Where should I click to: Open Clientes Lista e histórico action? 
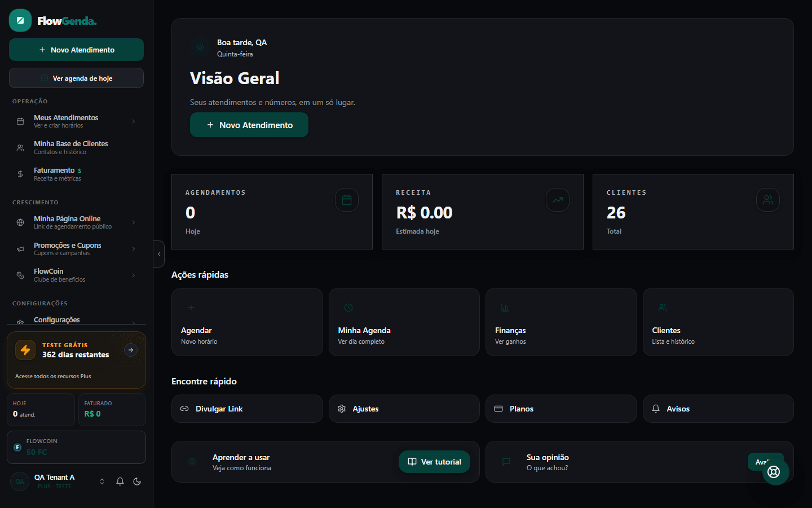click(718, 322)
